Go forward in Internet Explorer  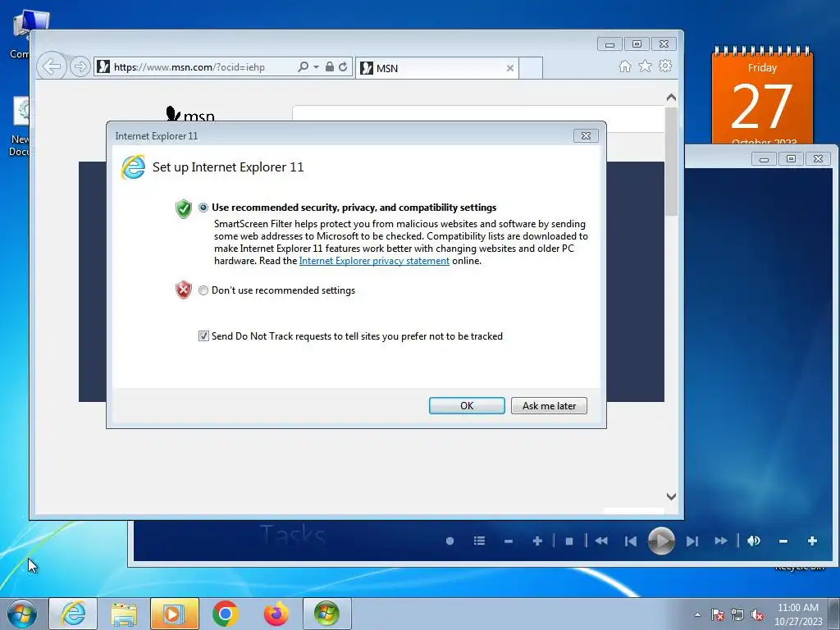80,66
